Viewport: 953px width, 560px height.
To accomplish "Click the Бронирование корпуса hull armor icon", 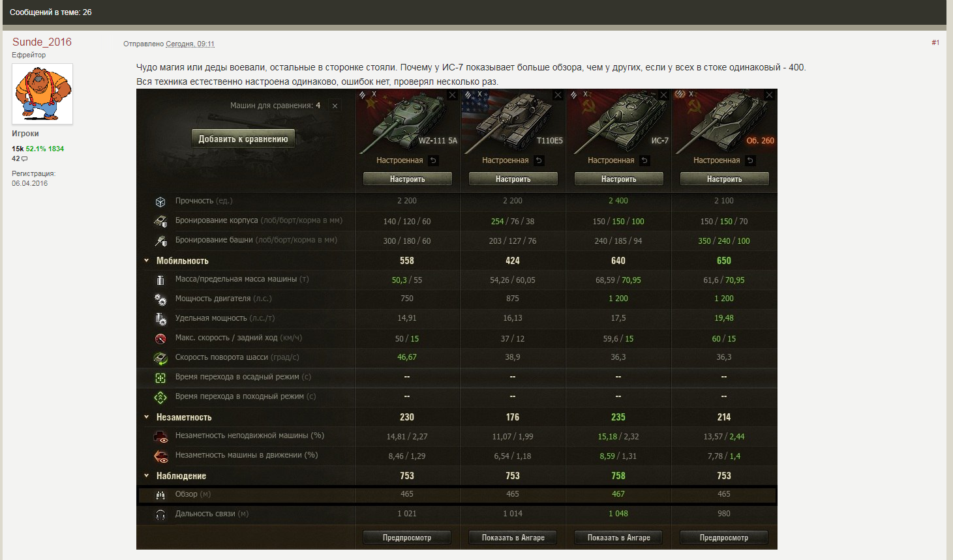I will pyautogui.click(x=160, y=221).
